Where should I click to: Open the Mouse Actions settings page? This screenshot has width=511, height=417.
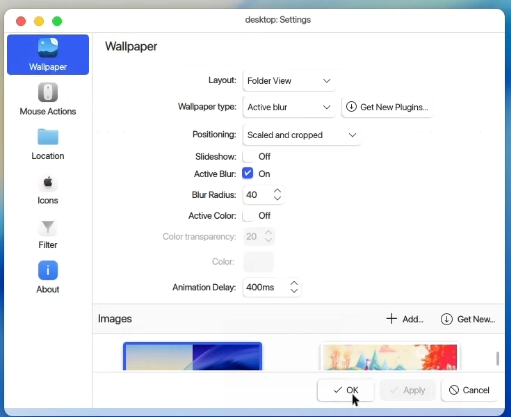point(48,99)
